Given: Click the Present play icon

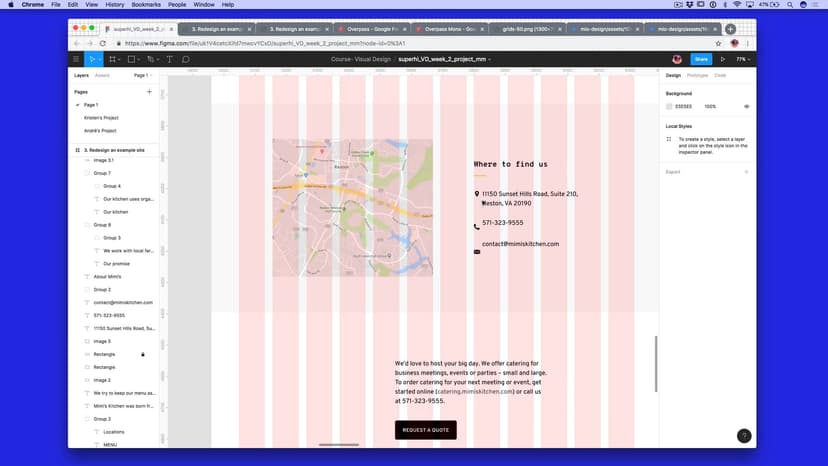Looking at the screenshot, I should pyautogui.click(x=722, y=60).
